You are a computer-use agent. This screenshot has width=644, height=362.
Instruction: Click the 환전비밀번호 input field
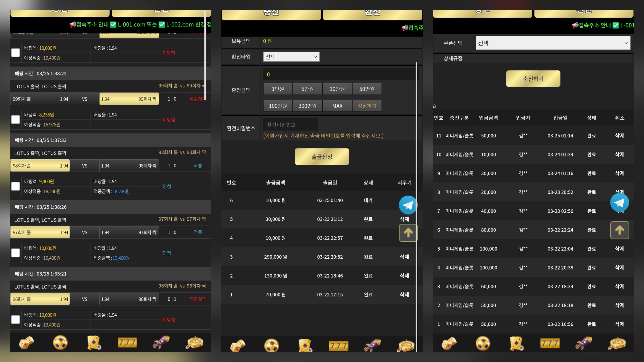pyautogui.click(x=290, y=124)
